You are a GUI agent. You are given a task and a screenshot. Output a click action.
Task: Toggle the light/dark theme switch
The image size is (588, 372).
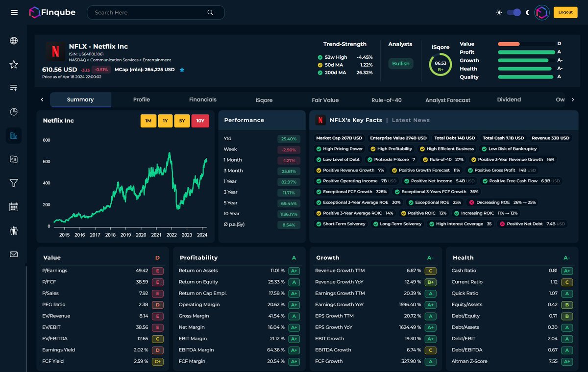coord(514,12)
